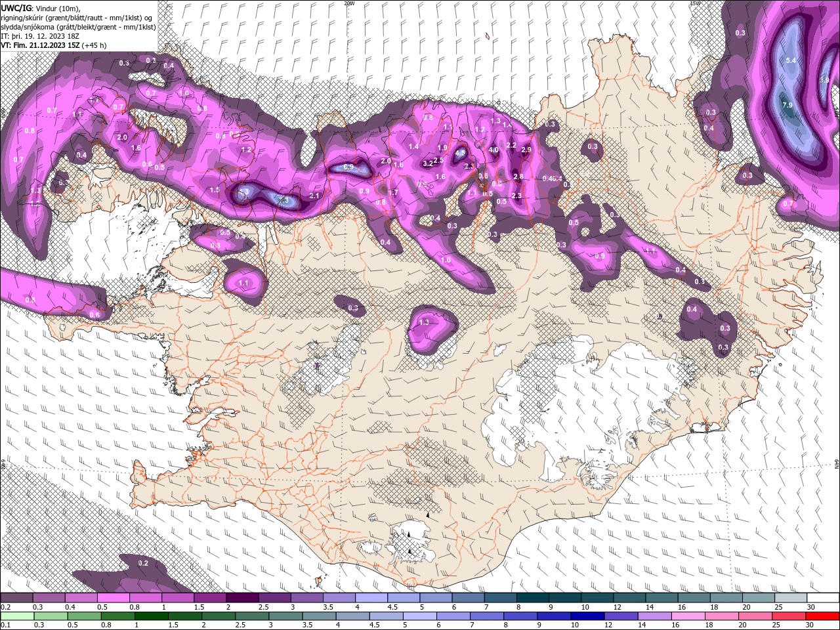Click the 1.7 precipitation value on the map
The height and width of the screenshot is (630, 840).
pos(393,192)
